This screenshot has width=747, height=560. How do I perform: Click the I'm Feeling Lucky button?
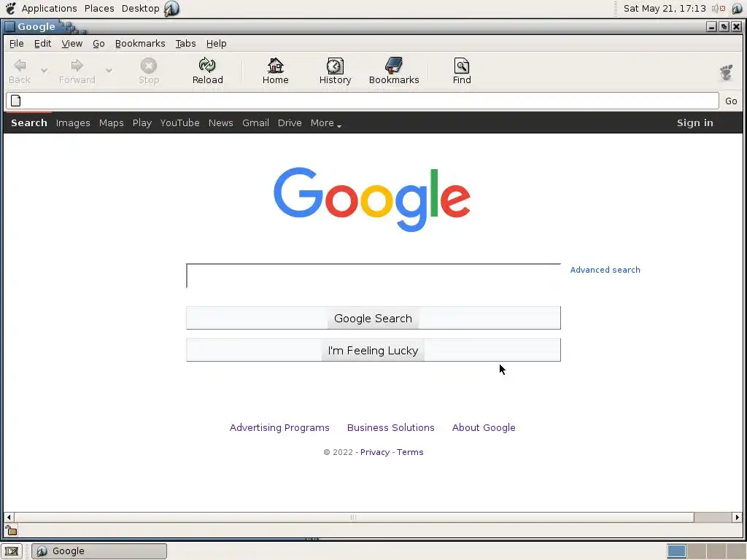pyautogui.click(x=373, y=350)
